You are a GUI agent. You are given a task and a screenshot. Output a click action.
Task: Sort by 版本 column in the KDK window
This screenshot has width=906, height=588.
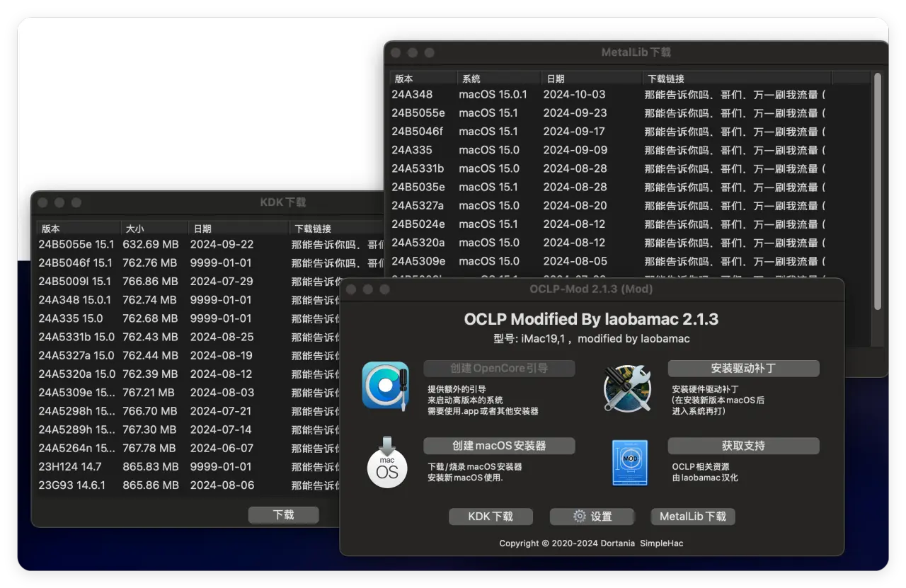(x=79, y=229)
